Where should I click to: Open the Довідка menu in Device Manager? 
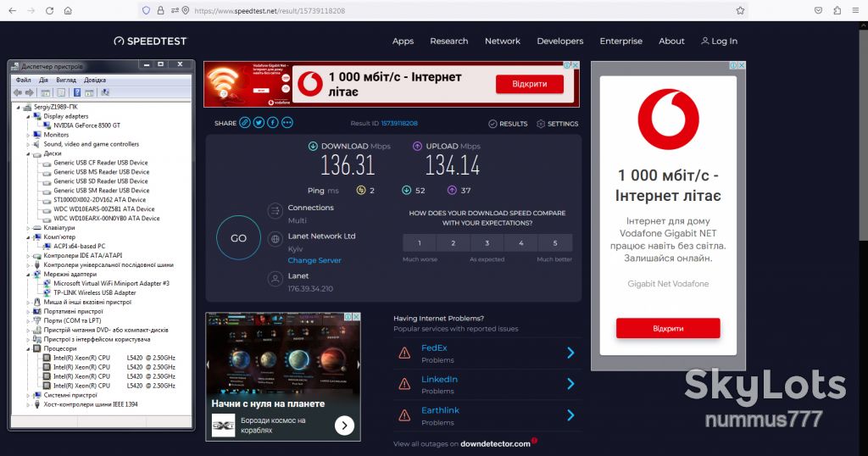pyautogui.click(x=95, y=80)
